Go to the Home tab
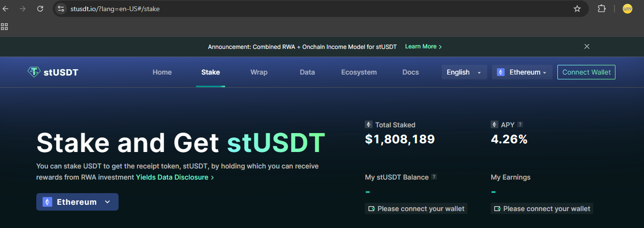Viewport: 644px width, 228px height. 162,72
